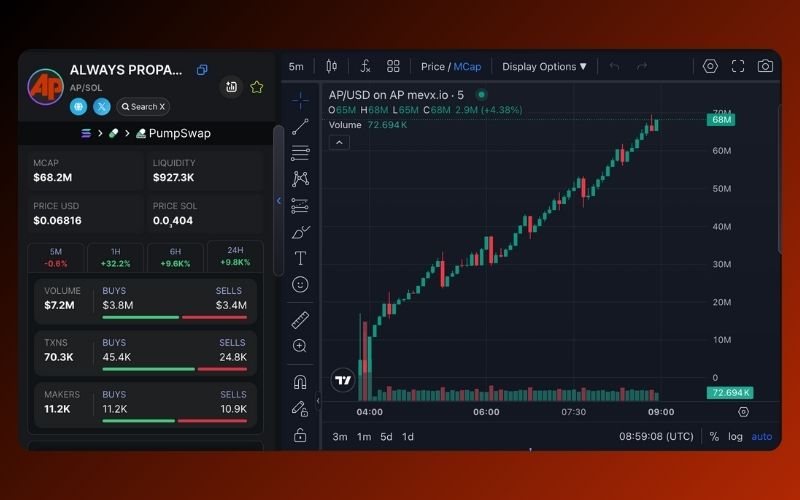Image resolution: width=800 pixels, height=500 pixels.
Task: Open the emoji icons tool
Action: pos(300,284)
